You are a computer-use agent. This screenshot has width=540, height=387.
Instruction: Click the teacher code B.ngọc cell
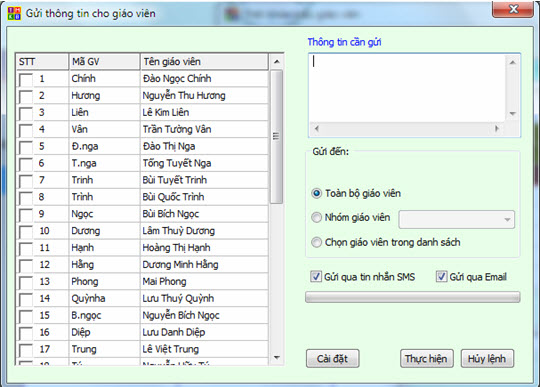(105, 315)
